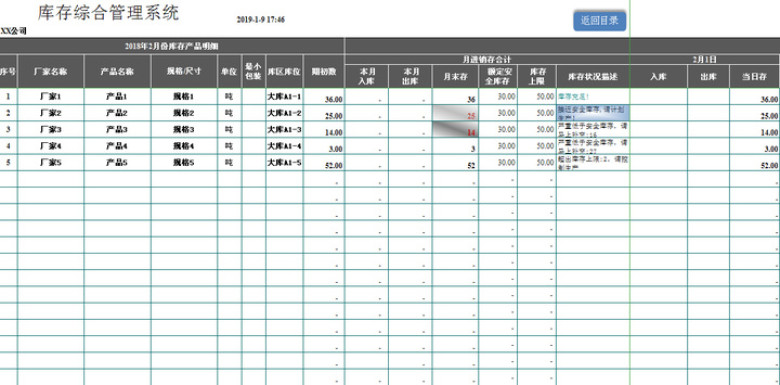Screen dimensions: 780x385
Task: Select the 2018年2月份库存产品明细 header
Action: click(x=172, y=46)
